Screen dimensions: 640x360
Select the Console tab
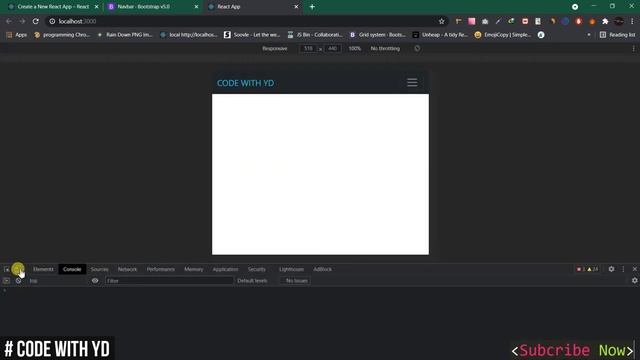point(72,269)
